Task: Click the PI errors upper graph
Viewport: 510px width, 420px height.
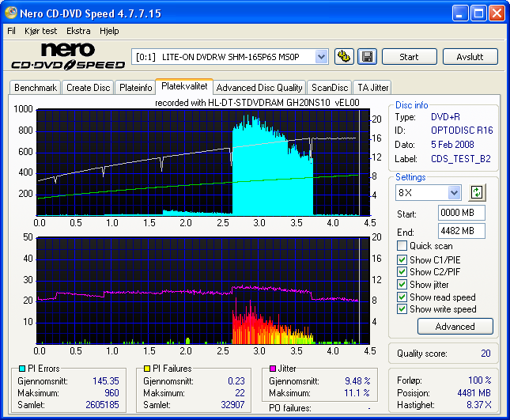Action: tap(203, 162)
